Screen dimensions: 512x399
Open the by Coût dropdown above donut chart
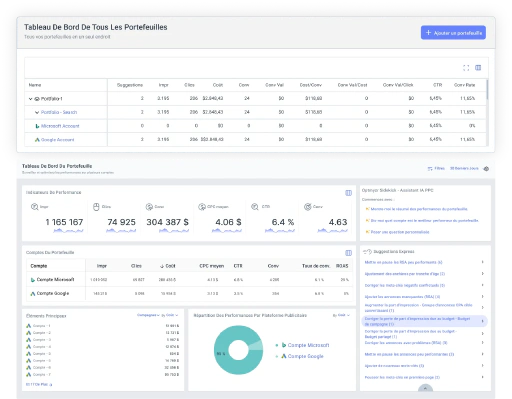click(x=341, y=315)
